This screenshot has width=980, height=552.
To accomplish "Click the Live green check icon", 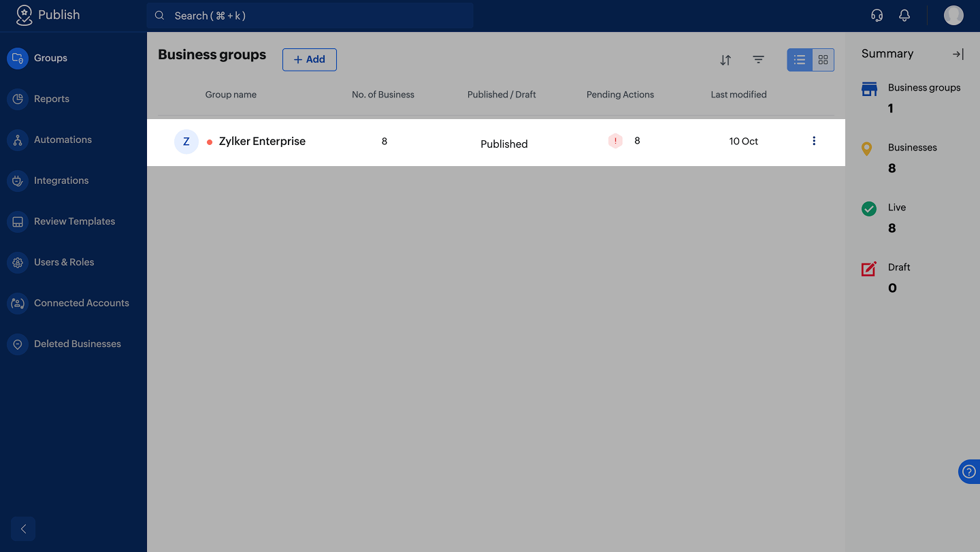I will tap(869, 209).
